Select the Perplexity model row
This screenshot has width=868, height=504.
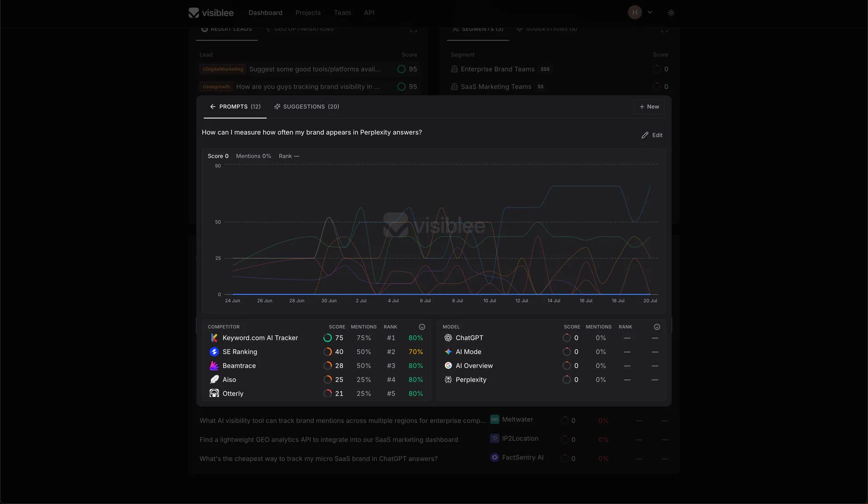point(551,380)
